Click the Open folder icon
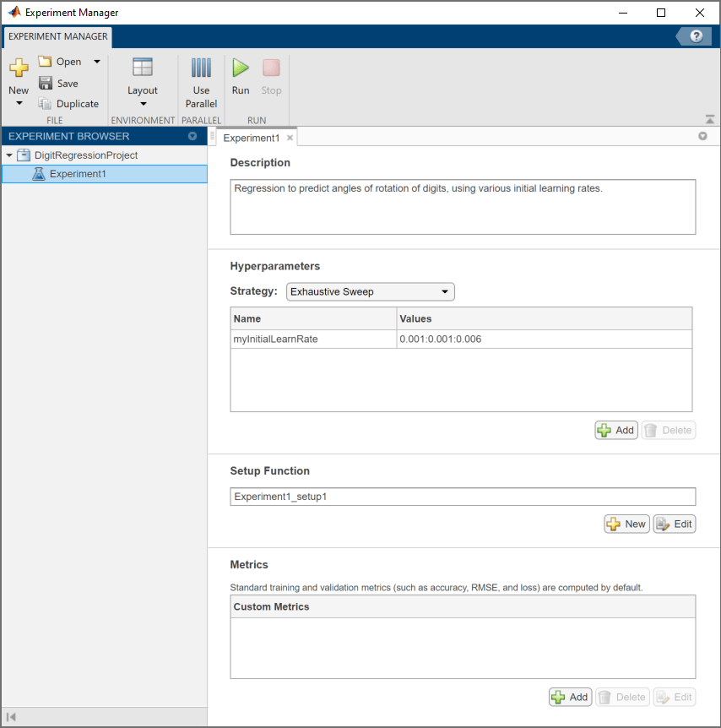 (45, 62)
